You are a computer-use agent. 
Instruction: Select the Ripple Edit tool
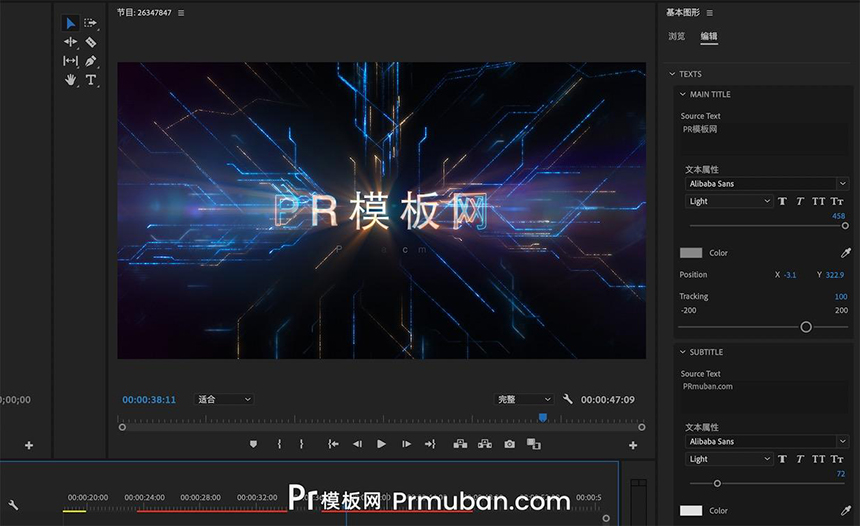tap(70, 42)
